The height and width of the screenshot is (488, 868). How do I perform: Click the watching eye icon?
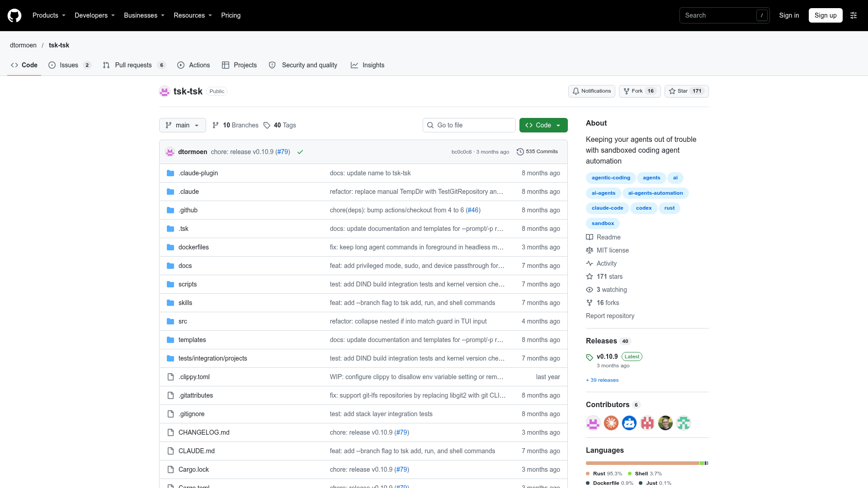590,290
